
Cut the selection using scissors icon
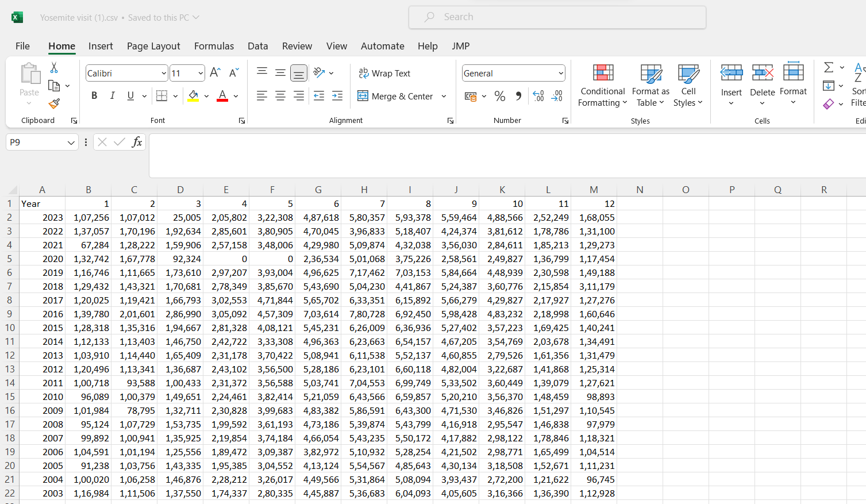click(53, 67)
